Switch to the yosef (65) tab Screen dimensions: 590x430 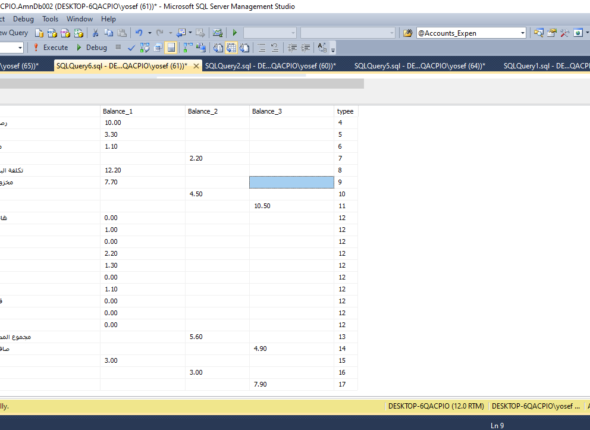(21, 66)
